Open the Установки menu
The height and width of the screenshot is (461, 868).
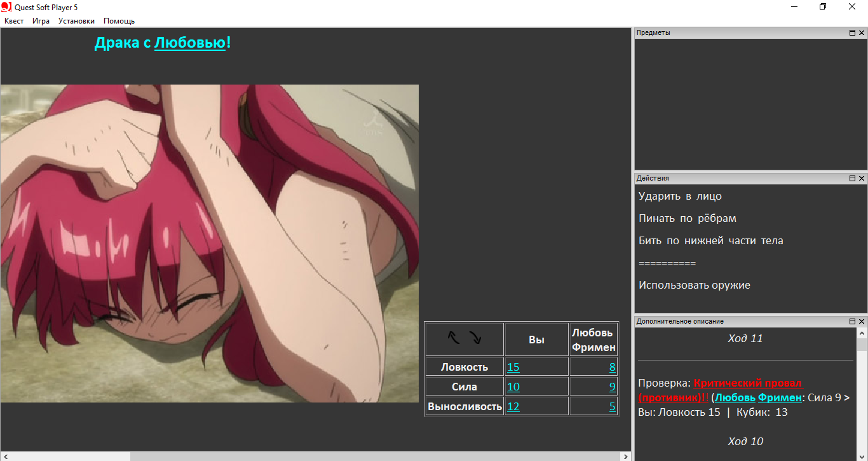[76, 21]
